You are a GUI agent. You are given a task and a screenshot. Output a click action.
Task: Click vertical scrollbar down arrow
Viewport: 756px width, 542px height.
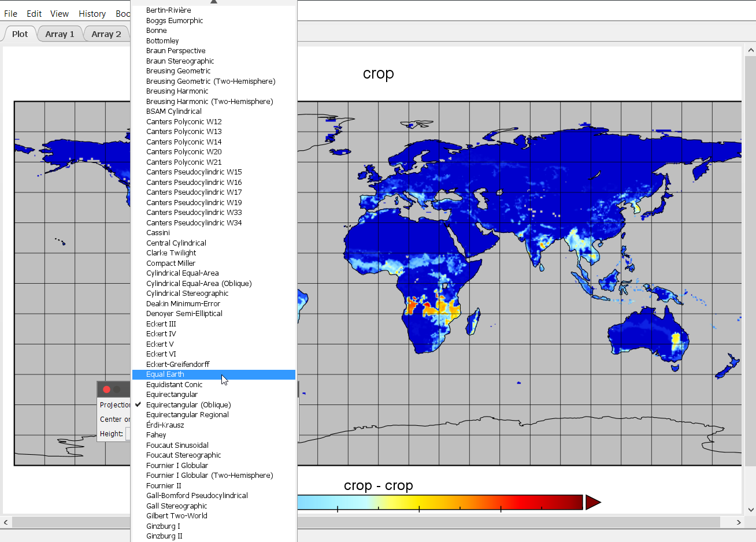point(751,510)
